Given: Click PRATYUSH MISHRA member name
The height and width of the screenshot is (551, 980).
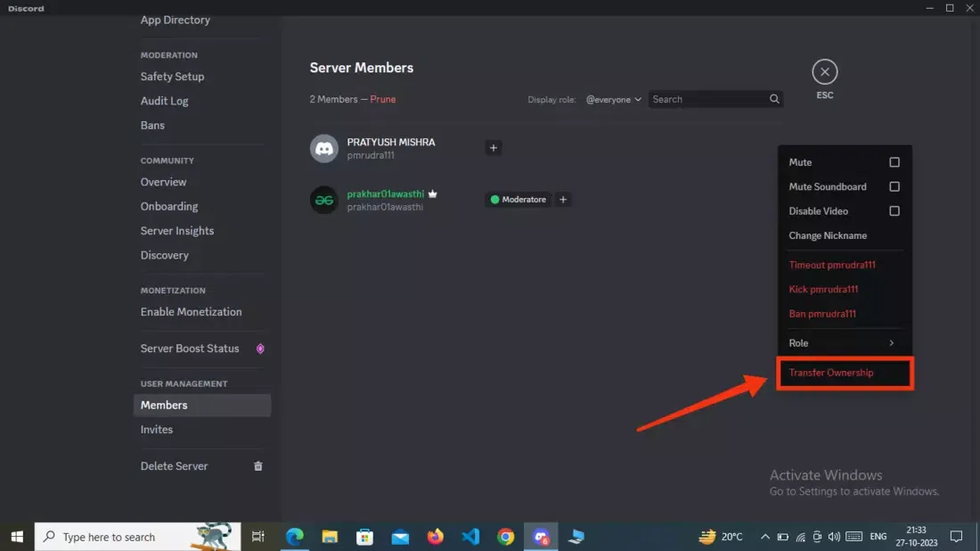Looking at the screenshot, I should (391, 142).
